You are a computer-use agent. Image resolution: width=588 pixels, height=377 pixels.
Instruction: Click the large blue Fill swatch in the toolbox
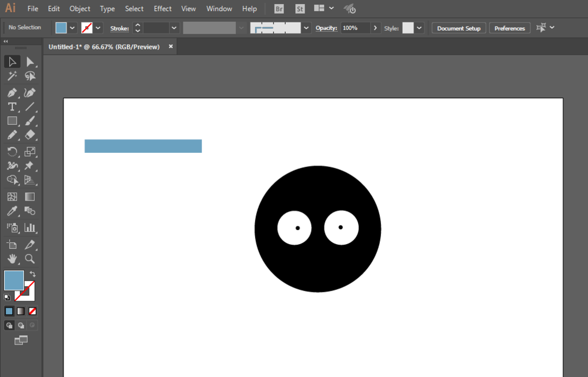(x=14, y=281)
